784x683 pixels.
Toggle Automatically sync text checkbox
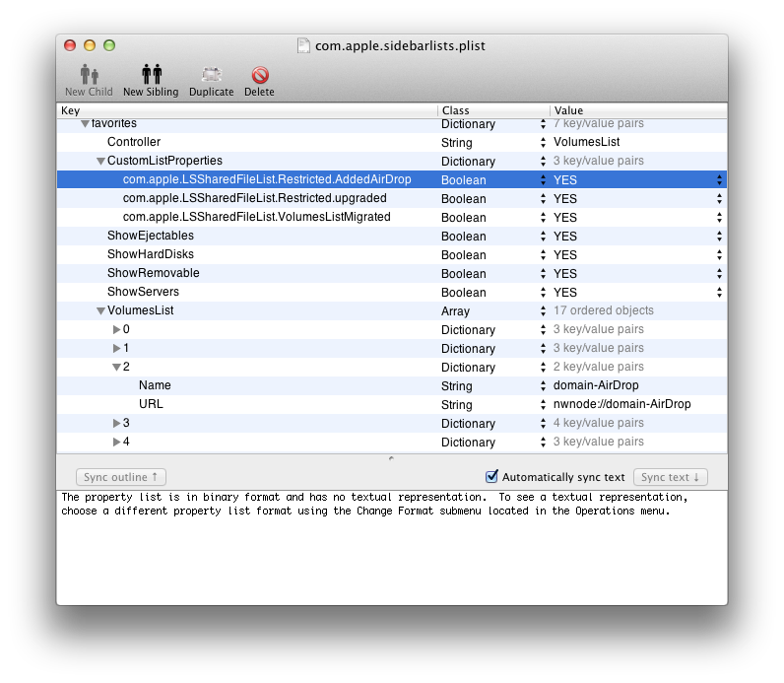click(492, 476)
